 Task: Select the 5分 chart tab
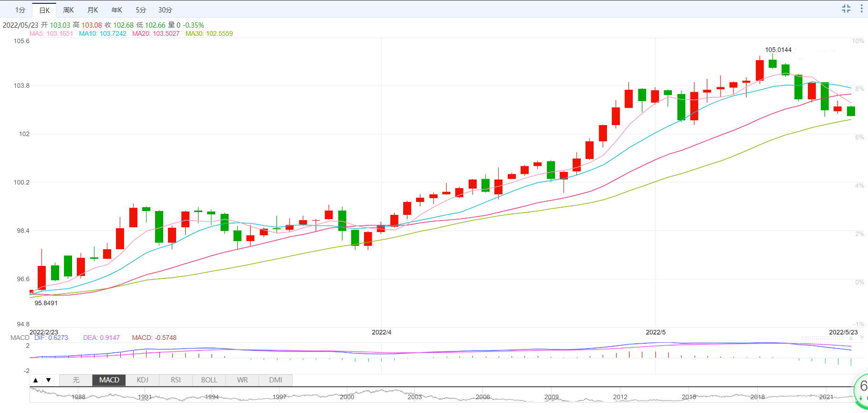click(x=141, y=10)
